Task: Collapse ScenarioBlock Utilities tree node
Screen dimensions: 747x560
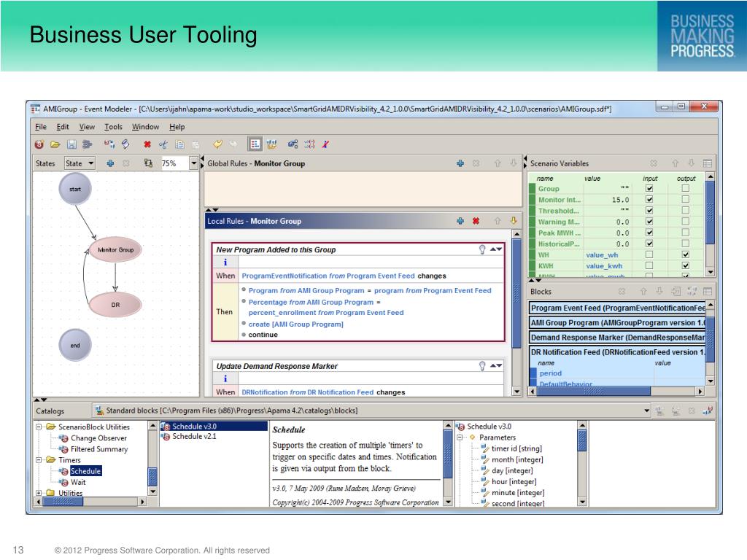Action: coord(39,427)
